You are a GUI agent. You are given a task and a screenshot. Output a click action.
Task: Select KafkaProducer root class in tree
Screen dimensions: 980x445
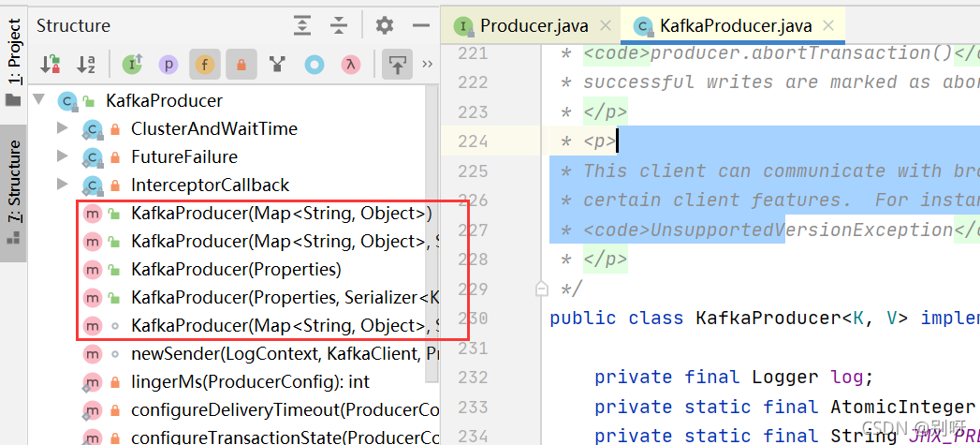coord(165,100)
